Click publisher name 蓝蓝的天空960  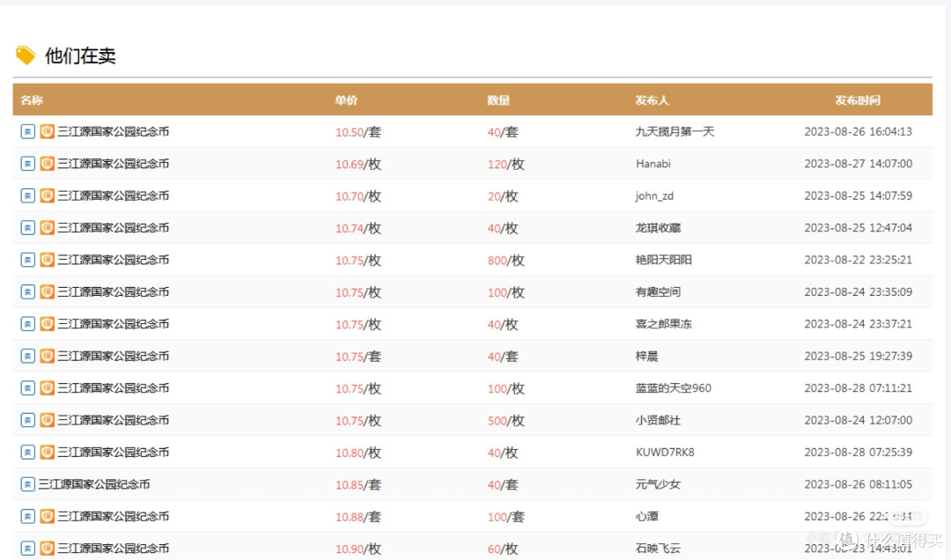pyautogui.click(x=674, y=388)
